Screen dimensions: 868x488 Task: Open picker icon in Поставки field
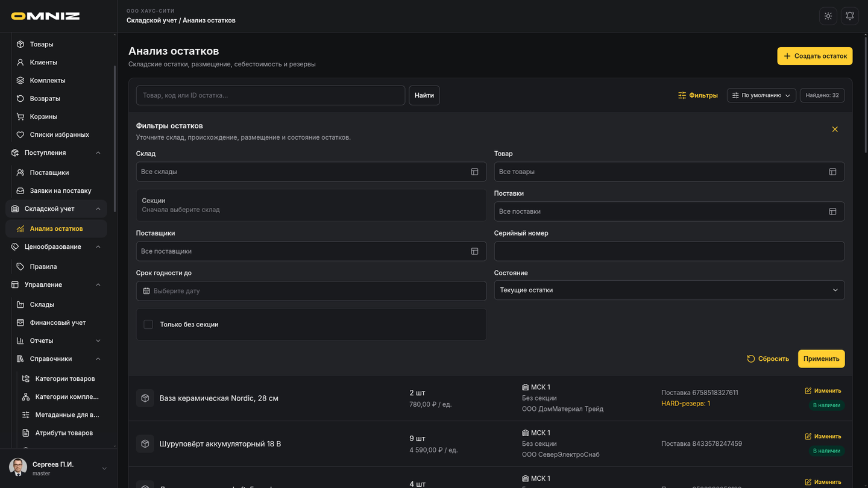832,211
